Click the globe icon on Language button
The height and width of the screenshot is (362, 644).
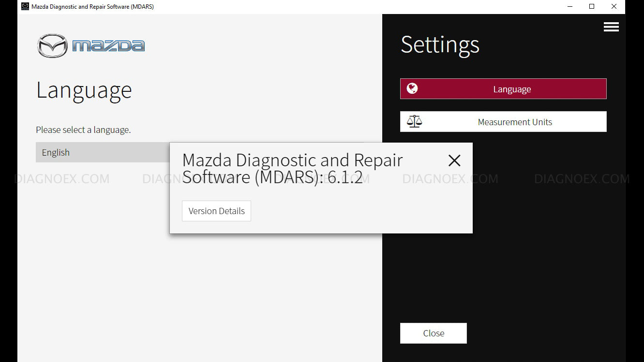pyautogui.click(x=412, y=88)
